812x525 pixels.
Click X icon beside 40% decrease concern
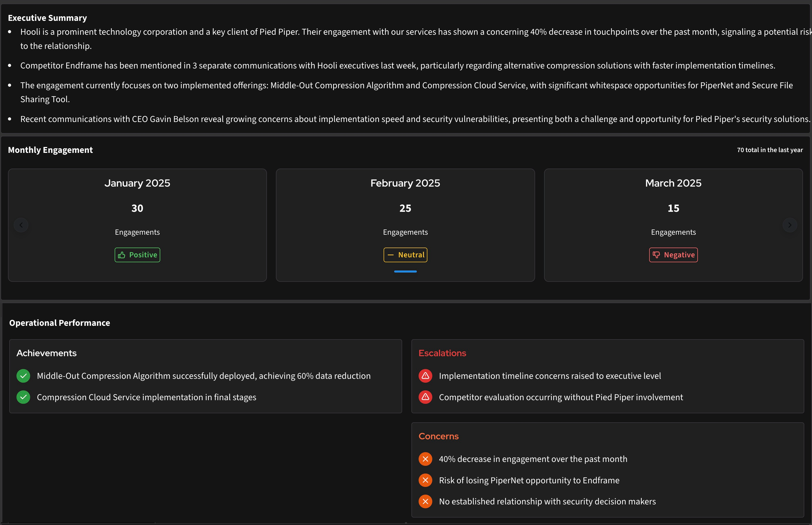point(425,459)
